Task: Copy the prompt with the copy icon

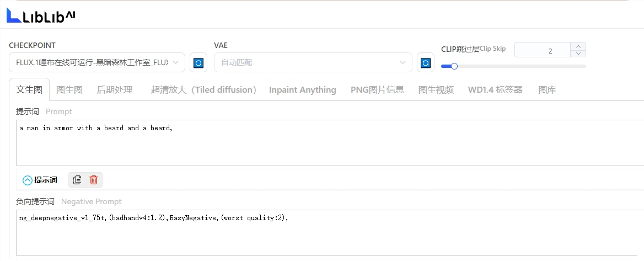Action: pos(77,180)
